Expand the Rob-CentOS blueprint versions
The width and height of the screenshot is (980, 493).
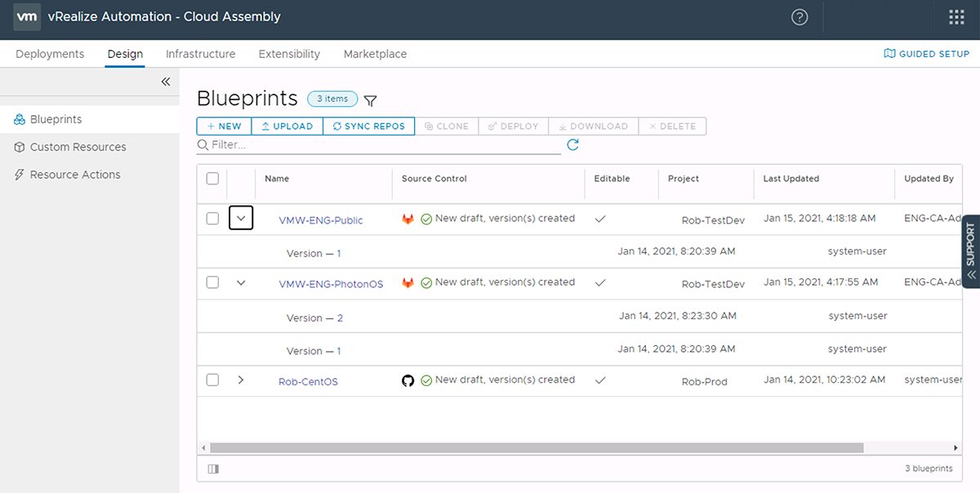[x=240, y=379]
